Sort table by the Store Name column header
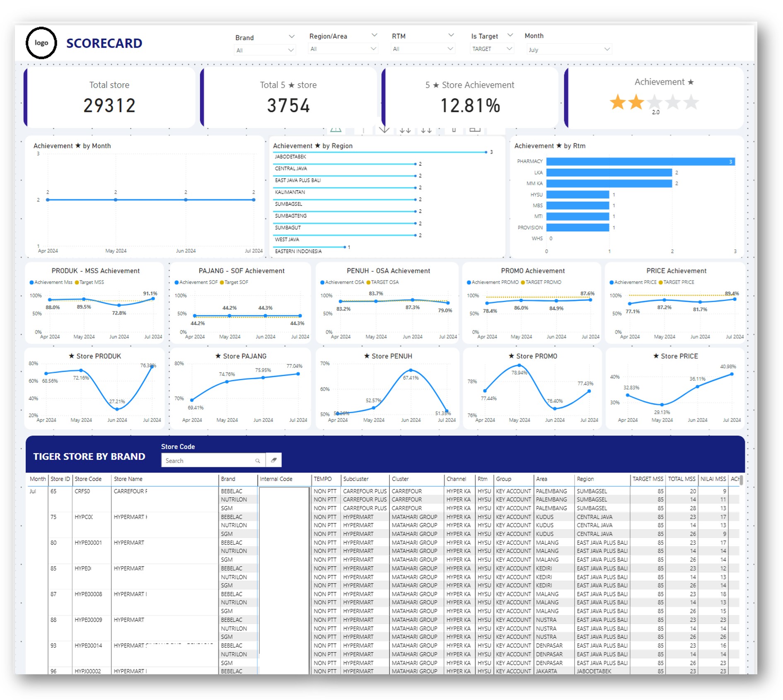Viewport: 783px width, 700px height. (128, 479)
